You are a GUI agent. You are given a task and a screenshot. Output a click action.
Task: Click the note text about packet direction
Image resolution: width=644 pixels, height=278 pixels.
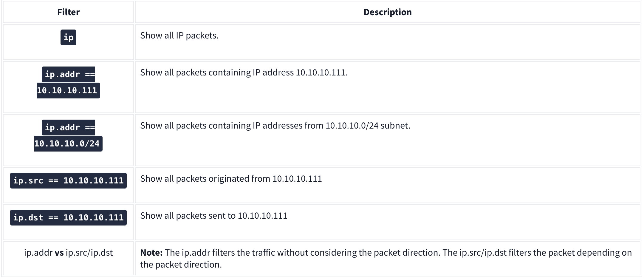tap(386, 258)
